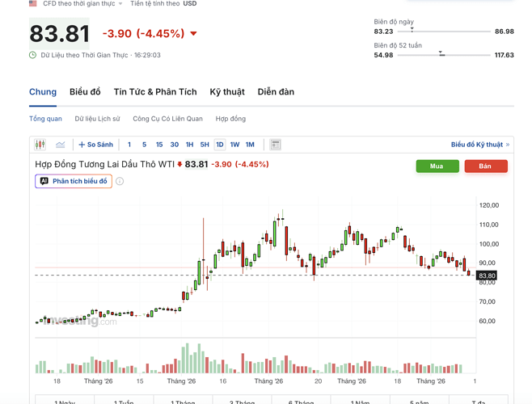The height and width of the screenshot is (404, 532).
Task: Click the 52-week low value 54.98
Action: pos(383,55)
